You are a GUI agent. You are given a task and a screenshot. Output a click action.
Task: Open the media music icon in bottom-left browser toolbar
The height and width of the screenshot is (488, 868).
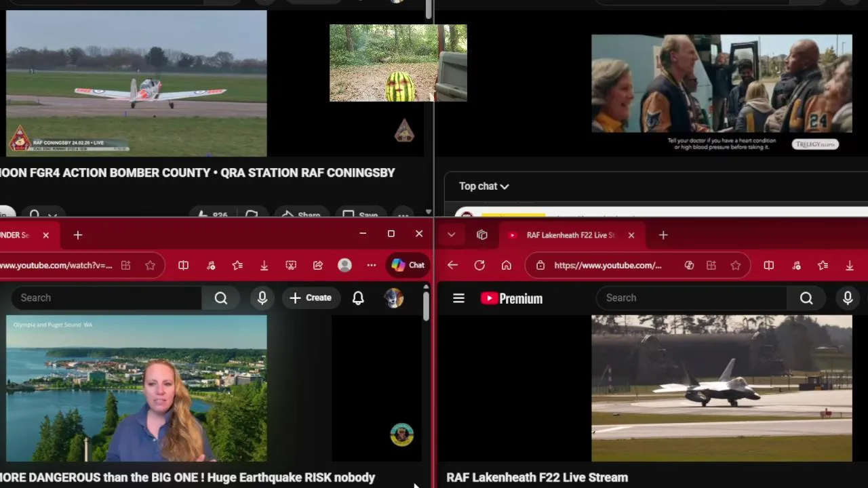pyautogui.click(x=211, y=266)
